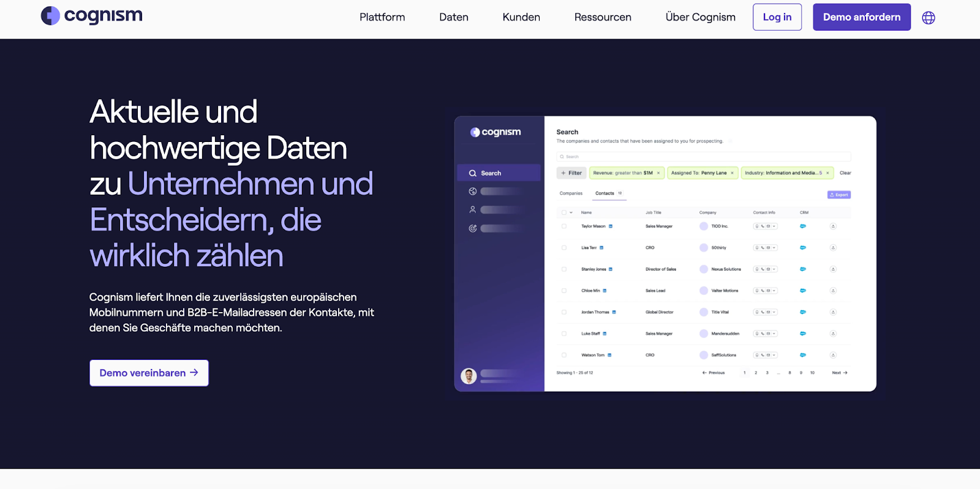Expand contact info dropdown for Taylor Mason
Image resolution: width=980 pixels, height=489 pixels.
pyautogui.click(x=774, y=226)
